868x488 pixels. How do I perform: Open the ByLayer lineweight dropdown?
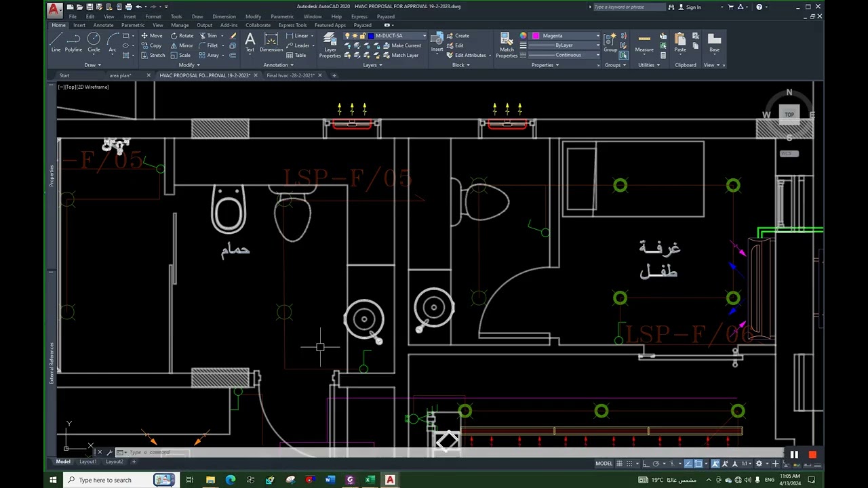[597, 45]
